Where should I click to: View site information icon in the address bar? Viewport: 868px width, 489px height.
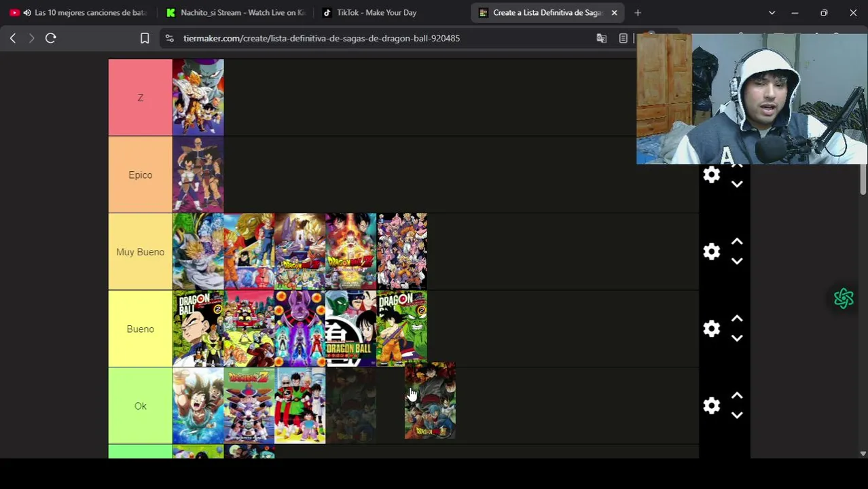(x=169, y=39)
